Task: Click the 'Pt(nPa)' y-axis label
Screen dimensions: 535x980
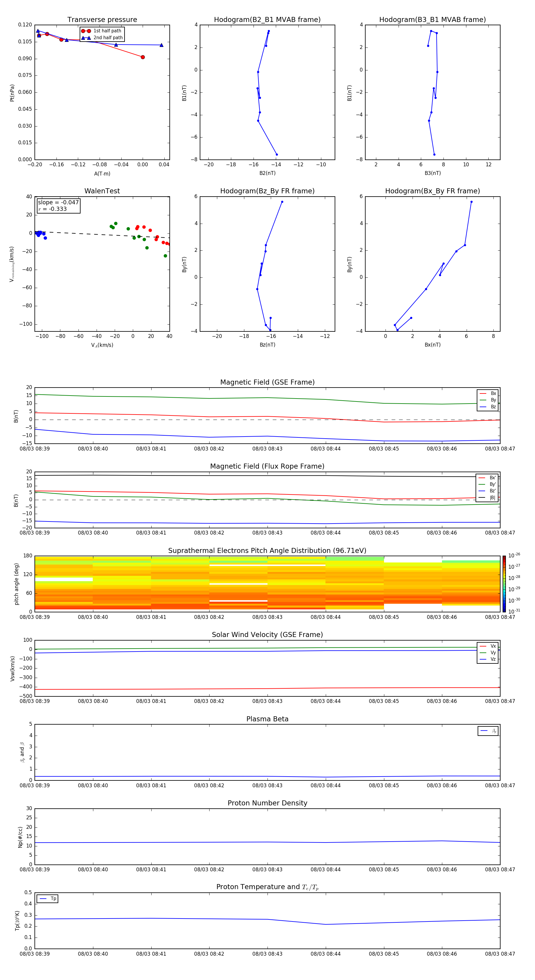Action: pos(12,92)
